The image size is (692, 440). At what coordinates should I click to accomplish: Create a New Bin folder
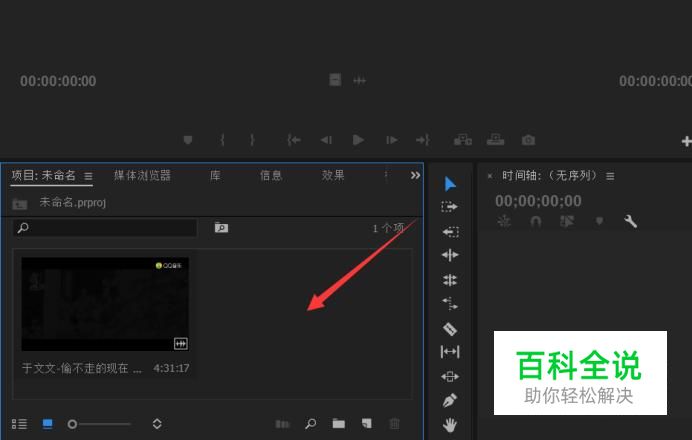[x=338, y=424]
